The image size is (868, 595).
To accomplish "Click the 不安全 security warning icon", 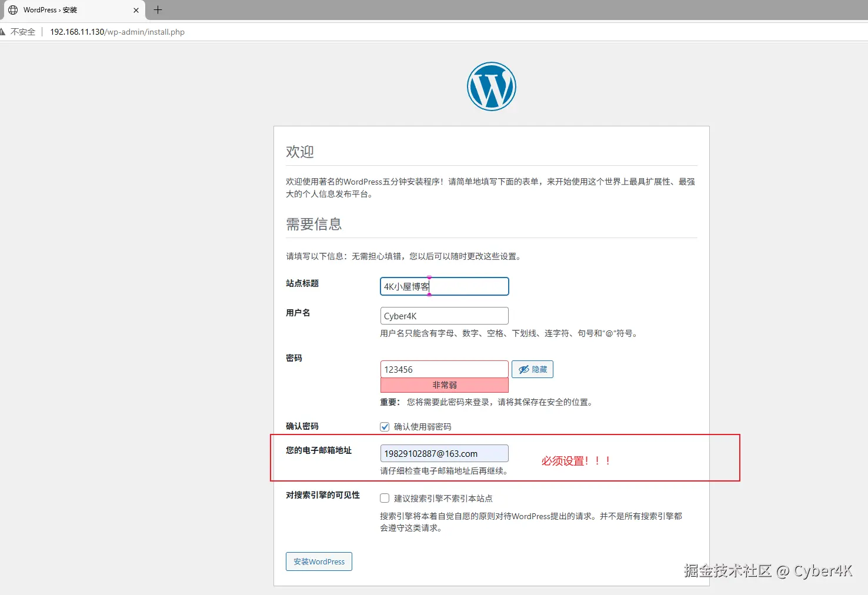I will point(3,32).
